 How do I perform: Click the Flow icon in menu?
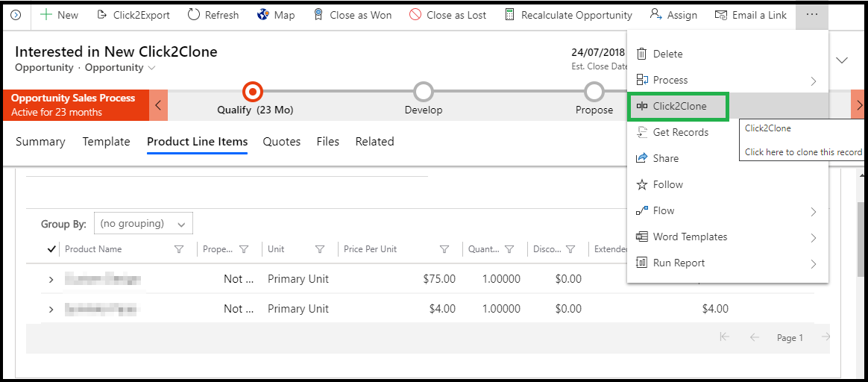(x=641, y=210)
